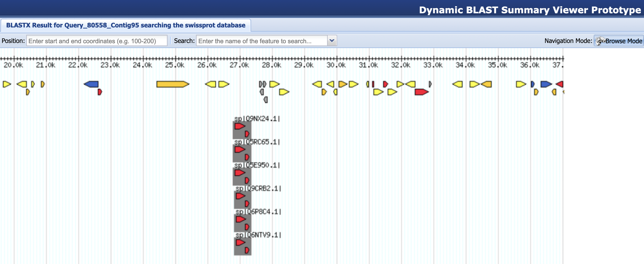Click the sp|Q6P8C4.1| hit label

click(x=258, y=211)
